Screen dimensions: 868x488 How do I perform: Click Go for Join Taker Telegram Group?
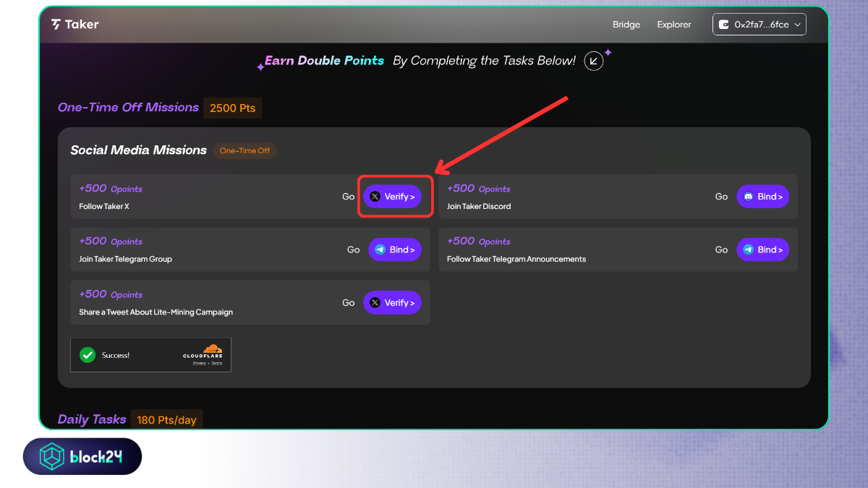[353, 249]
